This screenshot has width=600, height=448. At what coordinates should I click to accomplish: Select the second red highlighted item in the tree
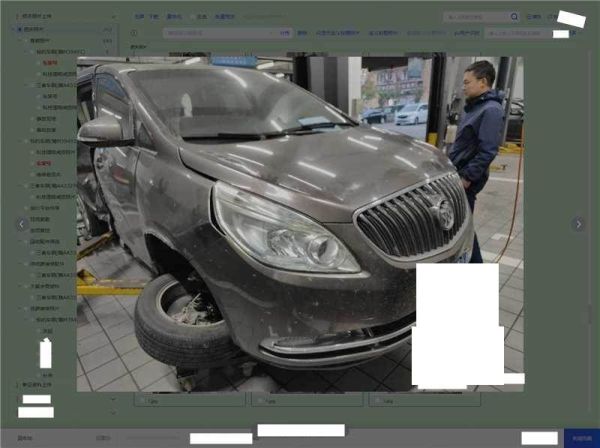coord(43,162)
